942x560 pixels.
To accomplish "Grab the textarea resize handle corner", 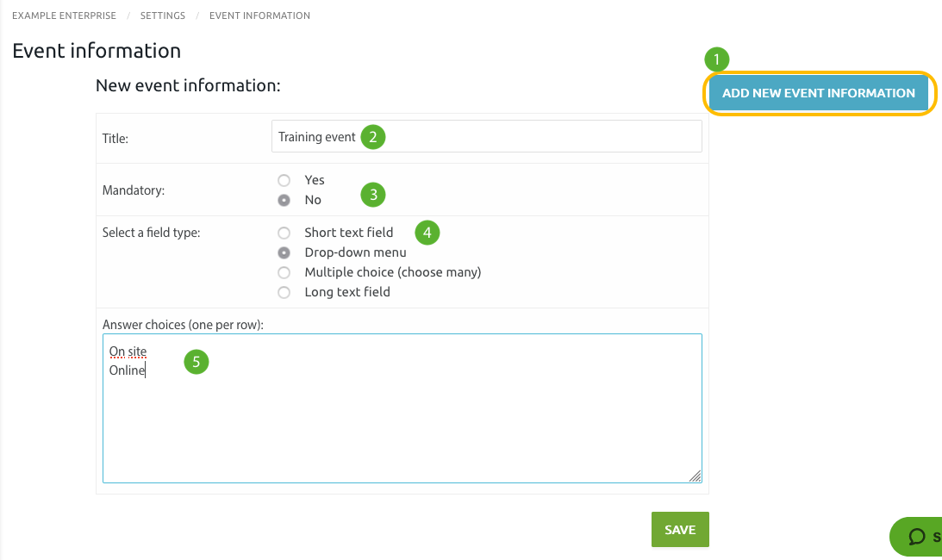I will [x=696, y=476].
